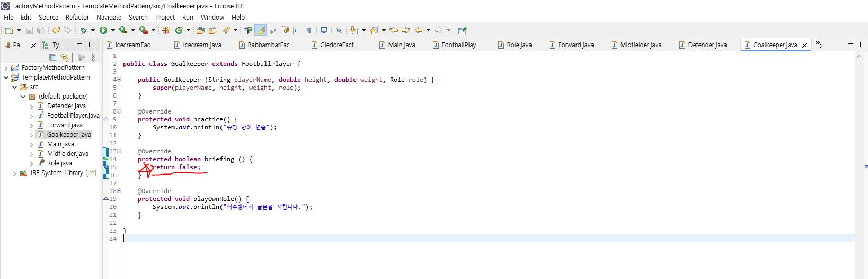
Task: Toggle Mark Occurrences highlighter button
Action: coord(261,30)
